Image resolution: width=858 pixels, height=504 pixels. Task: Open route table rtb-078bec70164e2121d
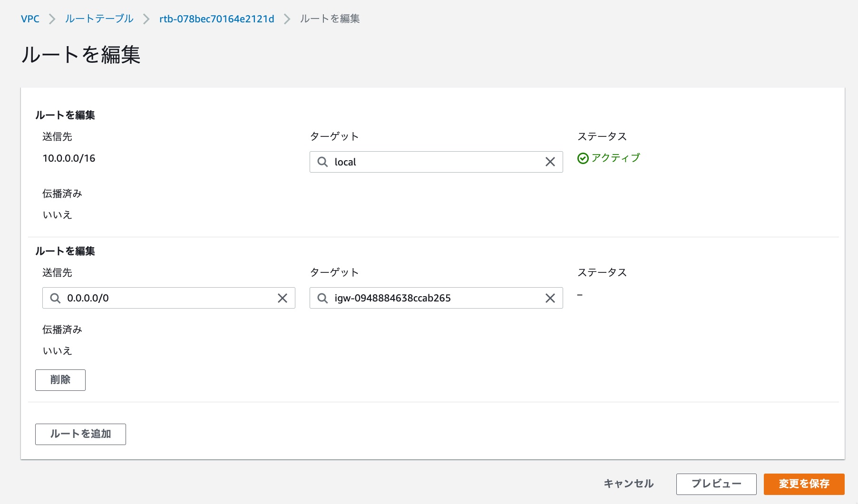click(216, 19)
